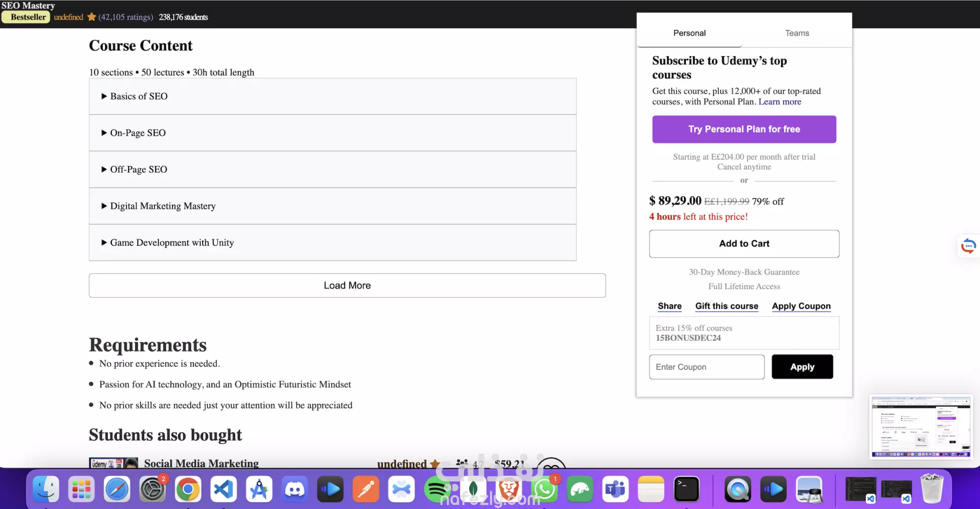The width and height of the screenshot is (980, 509).
Task: Add the course to cart
Action: [744, 244]
